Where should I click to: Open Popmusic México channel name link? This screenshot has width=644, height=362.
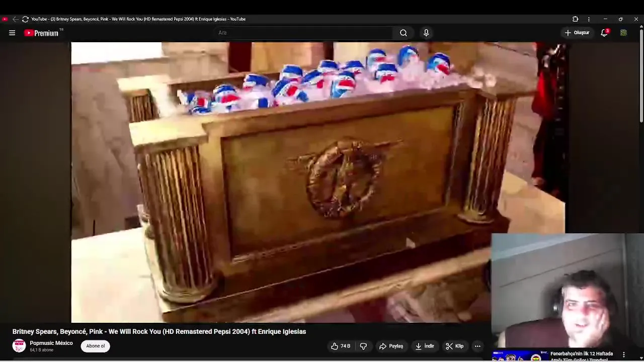51,343
